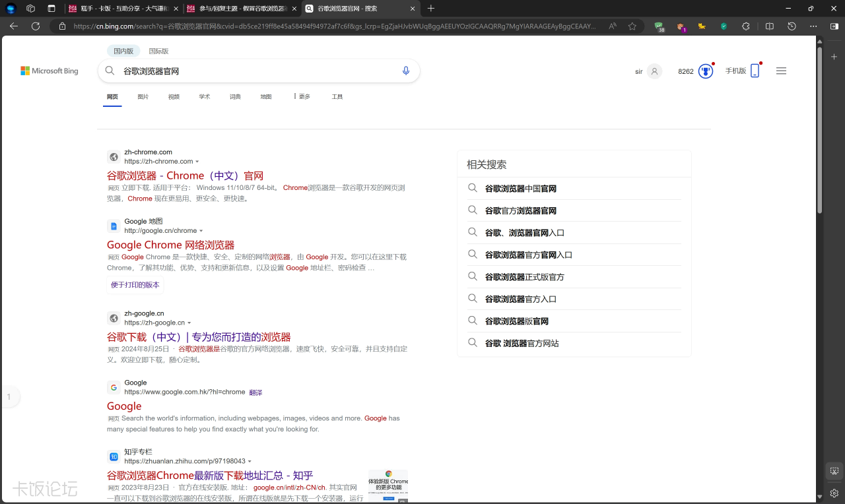Open the extension icon with purple badge 1
Screen dimensions: 845x504
point(681,26)
